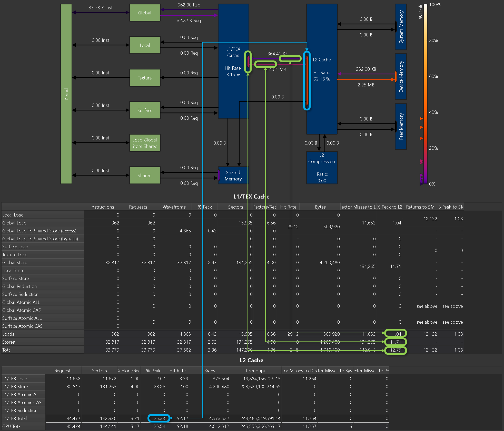
Task: Click the highlighted 25.33 % Peak value
Action: click(x=159, y=418)
